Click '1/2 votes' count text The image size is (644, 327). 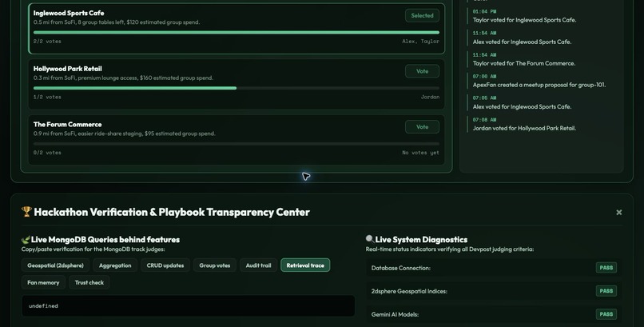(47, 97)
